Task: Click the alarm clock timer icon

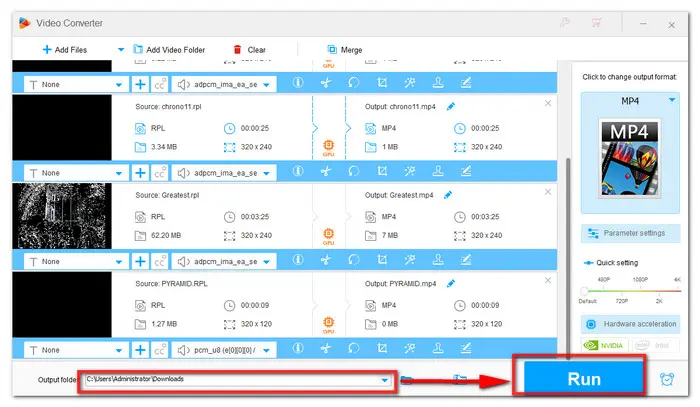Action: point(667,379)
